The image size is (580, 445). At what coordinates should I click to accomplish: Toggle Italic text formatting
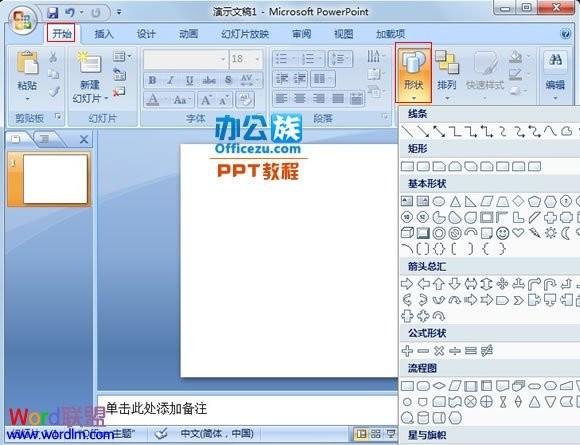[x=171, y=80]
